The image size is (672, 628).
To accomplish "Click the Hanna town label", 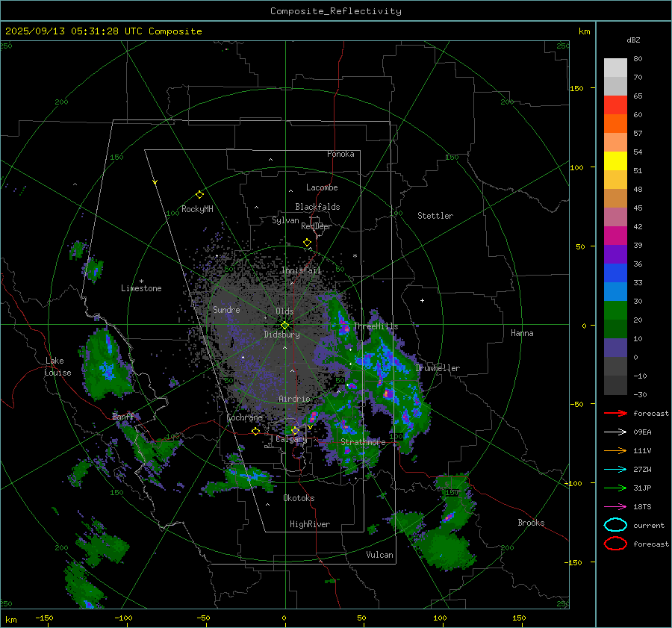I will pos(522,333).
